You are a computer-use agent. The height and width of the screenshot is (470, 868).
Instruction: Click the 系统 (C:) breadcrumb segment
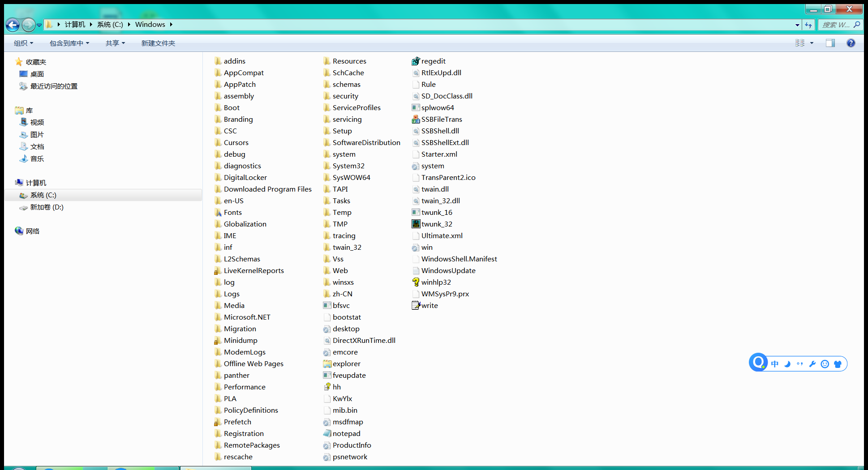pos(110,25)
